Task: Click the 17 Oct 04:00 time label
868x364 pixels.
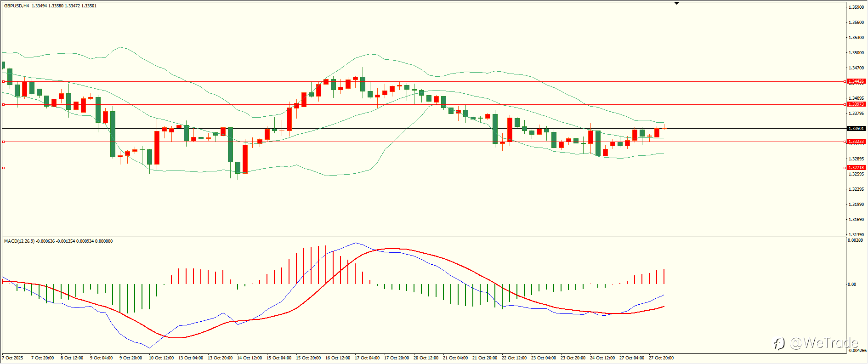Action: click(x=367, y=358)
